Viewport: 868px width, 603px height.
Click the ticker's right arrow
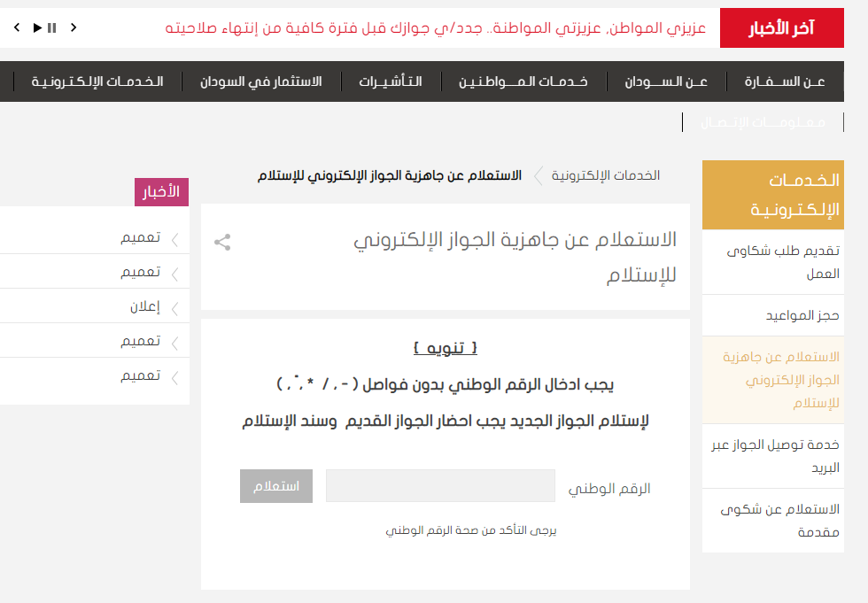pyautogui.click(x=74, y=28)
